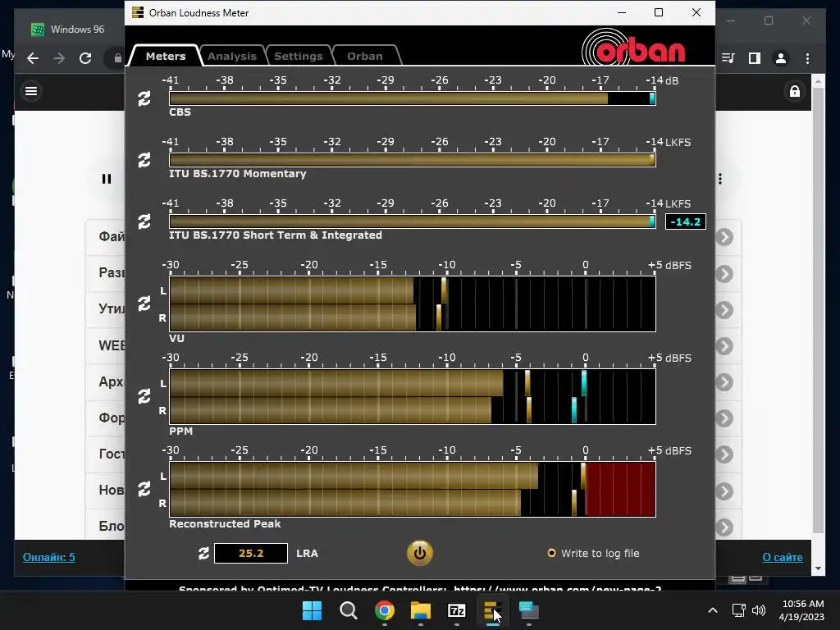The height and width of the screenshot is (630, 840).
Task: Reset the VU meter with its refresh icon
Action: click(144, 304)
